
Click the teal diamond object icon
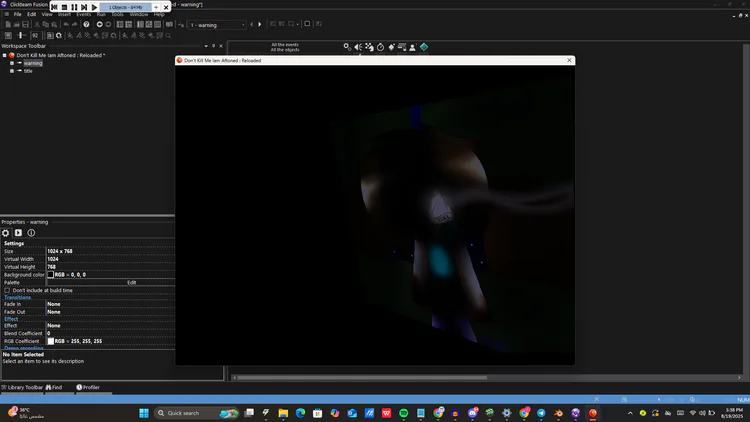click(424, 47)
